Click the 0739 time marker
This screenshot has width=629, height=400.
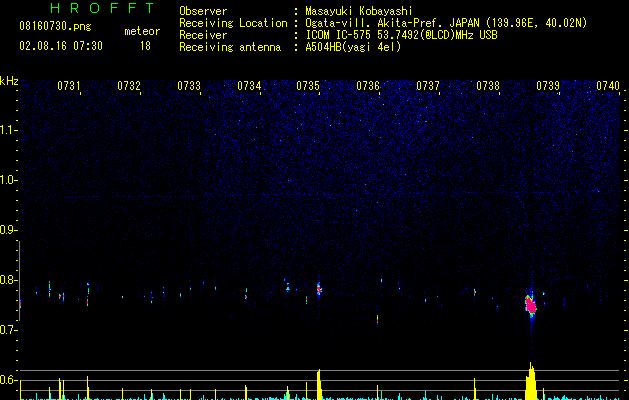click(548, 86)
